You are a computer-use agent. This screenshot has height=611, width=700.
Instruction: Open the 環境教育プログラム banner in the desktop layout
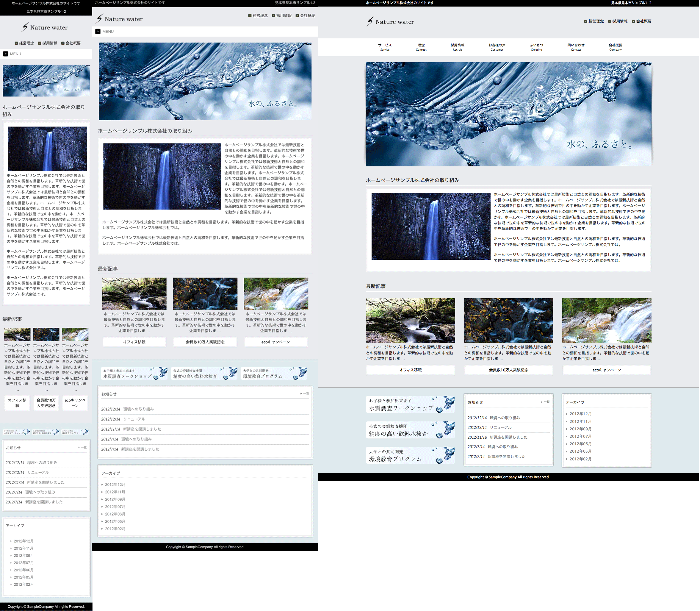pyautogui.click(x=410, y=456)
